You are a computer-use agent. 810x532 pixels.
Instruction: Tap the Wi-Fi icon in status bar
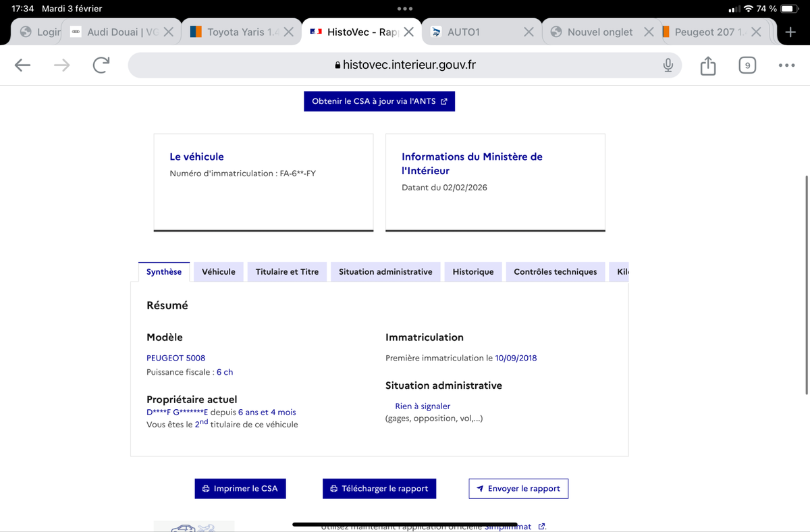click(x=748, y=9)
